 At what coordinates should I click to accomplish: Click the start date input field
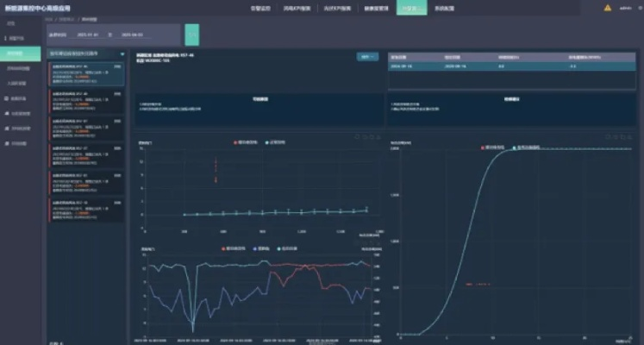[89, 34]
